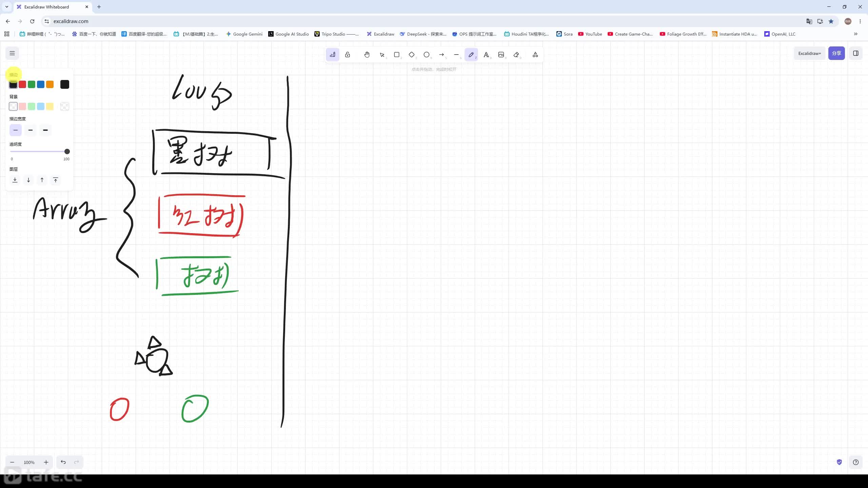Open the Excalidraw hamburger menu

click(x=12, y=53)
